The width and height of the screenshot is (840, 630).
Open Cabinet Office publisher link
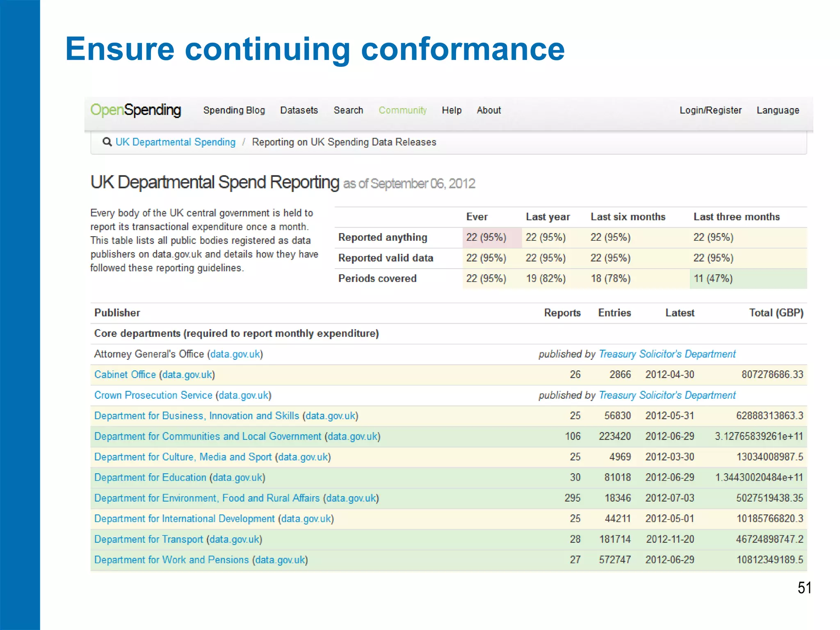[125, 374]
